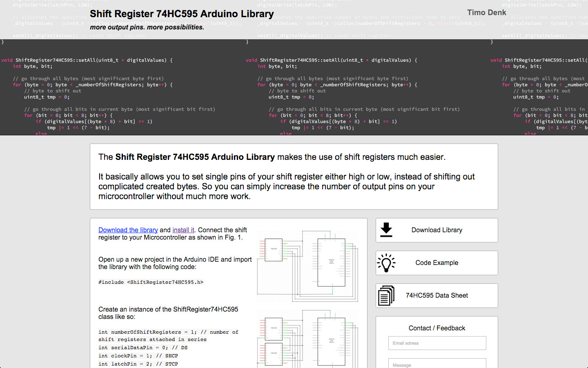Open the Download Library button

pos(437,230)
